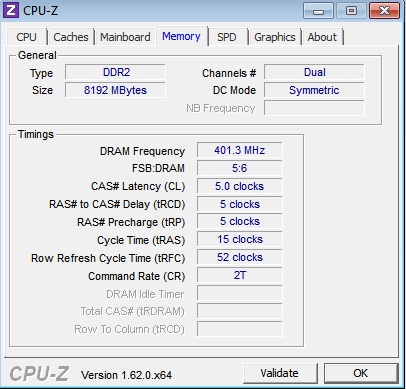The image size is (406, 389).
Task: Click the Channels # value Dual
Action: pos(314,72)
